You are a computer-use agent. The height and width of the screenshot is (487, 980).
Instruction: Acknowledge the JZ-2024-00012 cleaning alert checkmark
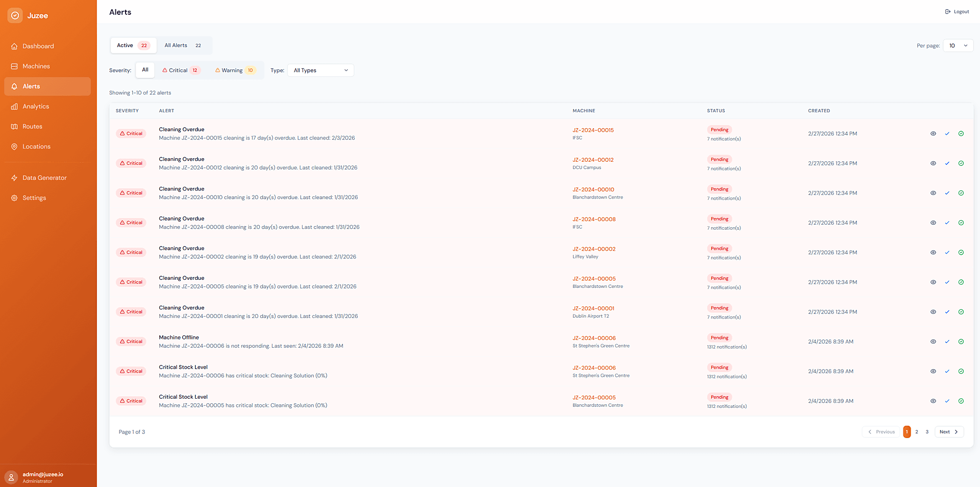coord(947,163)
